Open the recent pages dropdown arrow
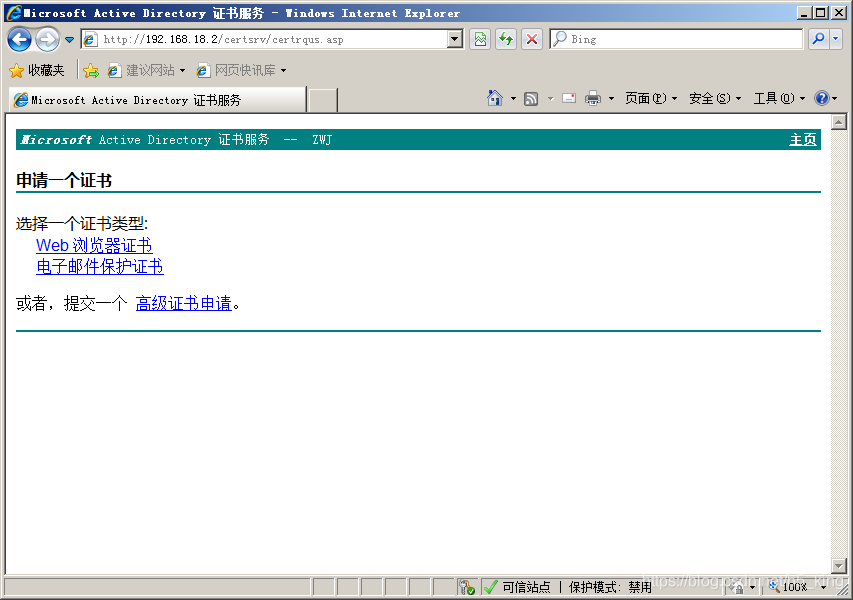Viewport: 853px width, 600px height. point(70,40)
